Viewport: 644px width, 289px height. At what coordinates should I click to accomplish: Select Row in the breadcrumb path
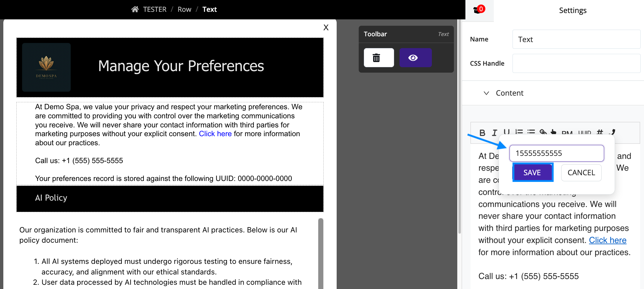click(184, 9)
